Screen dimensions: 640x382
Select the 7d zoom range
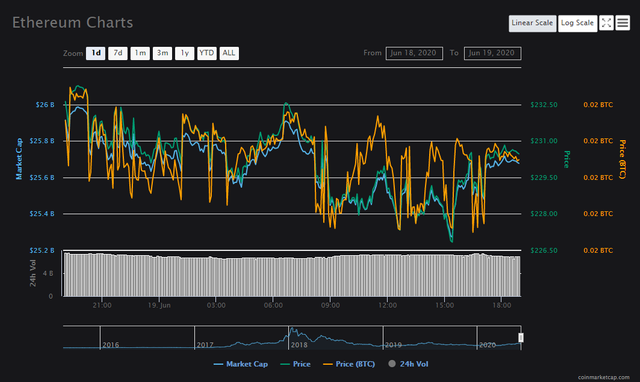(118, 53)
